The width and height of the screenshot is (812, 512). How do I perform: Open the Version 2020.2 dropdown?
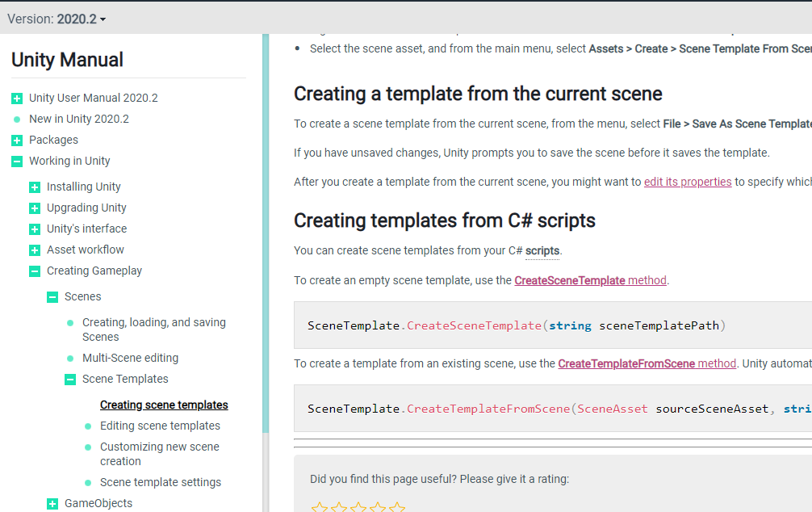coord(57,19)
